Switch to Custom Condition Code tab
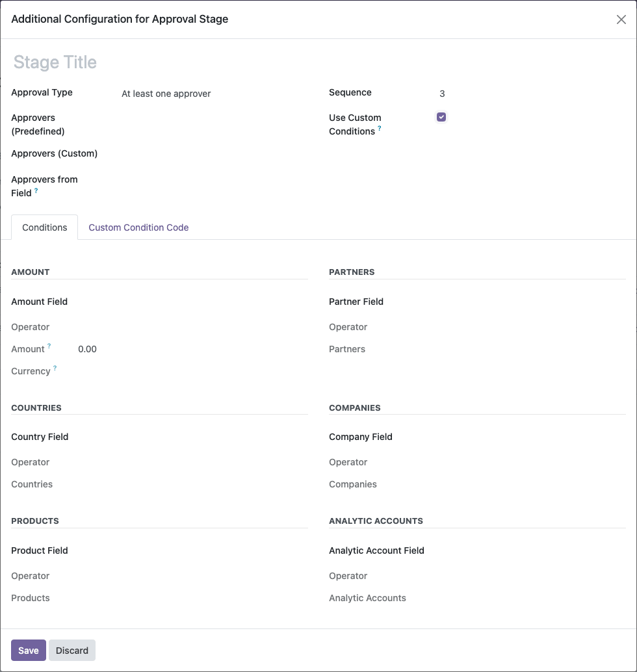637x672 pixels. click(138, 227)
